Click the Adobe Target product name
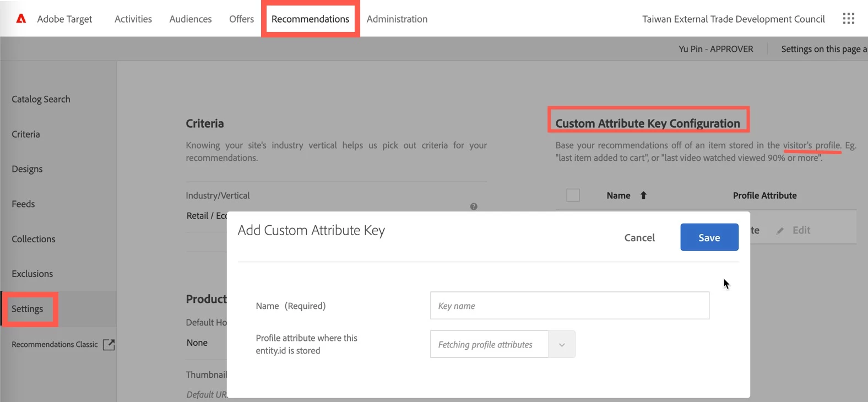 64,19
